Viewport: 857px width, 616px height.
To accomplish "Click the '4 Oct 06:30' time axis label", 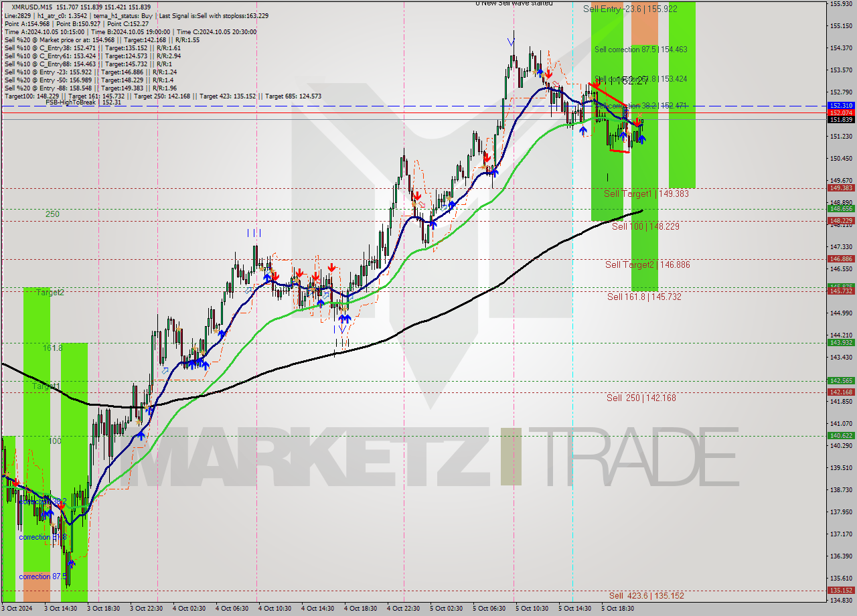I will [232, 609].
